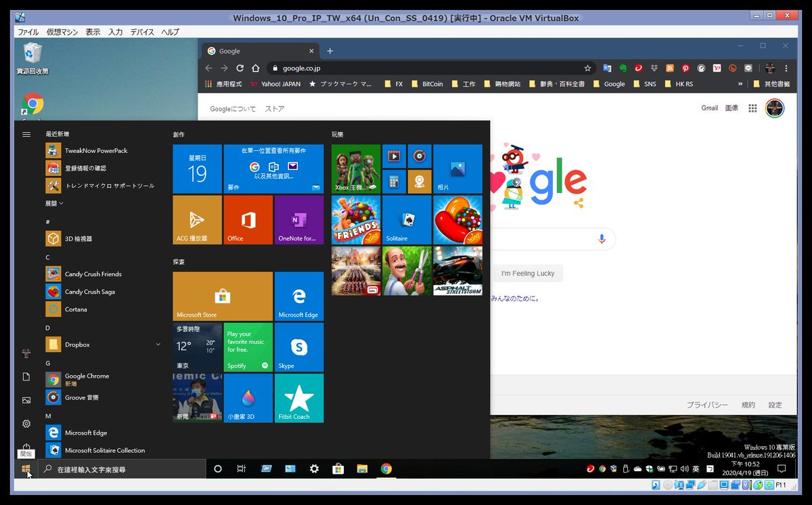
Task: Click the Chrome address bar showing google.co.jp
Action: [x=431, y=68]
